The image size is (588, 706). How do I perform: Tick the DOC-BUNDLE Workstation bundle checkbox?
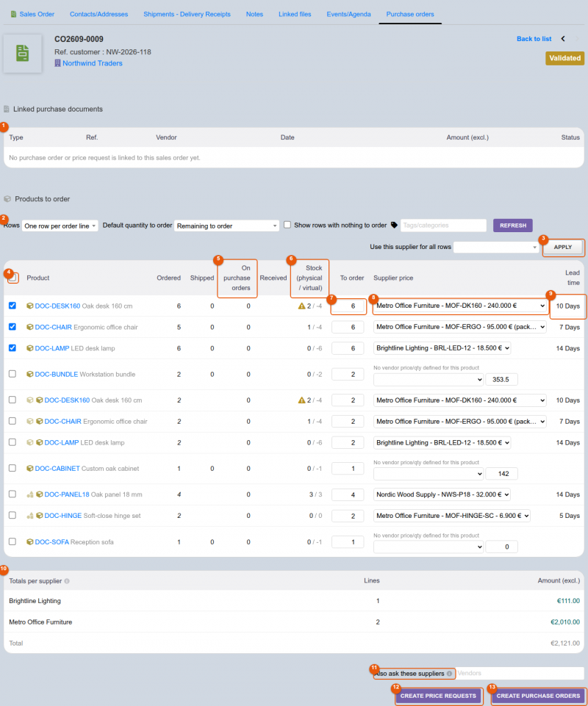[x=12, y=374]
